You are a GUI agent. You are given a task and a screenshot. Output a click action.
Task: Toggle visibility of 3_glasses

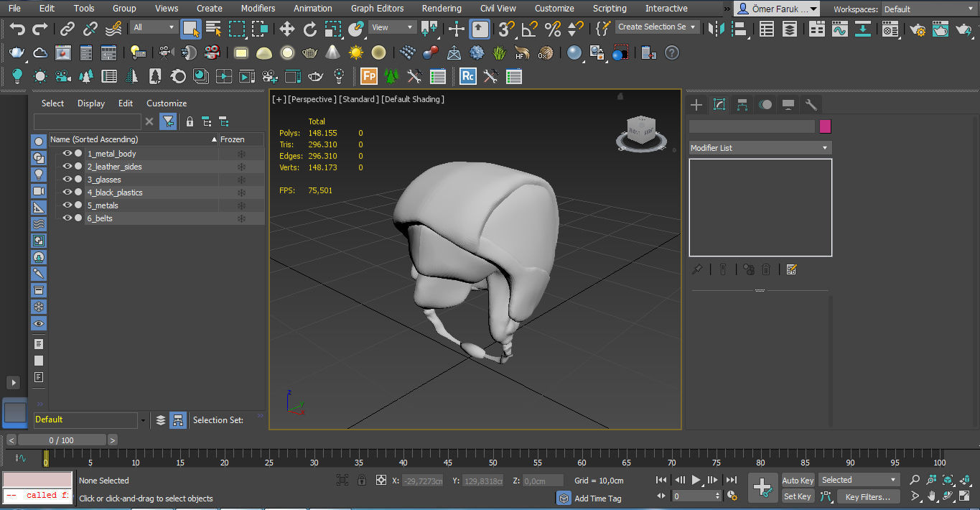pyautogui.click(x=67, y=180)
